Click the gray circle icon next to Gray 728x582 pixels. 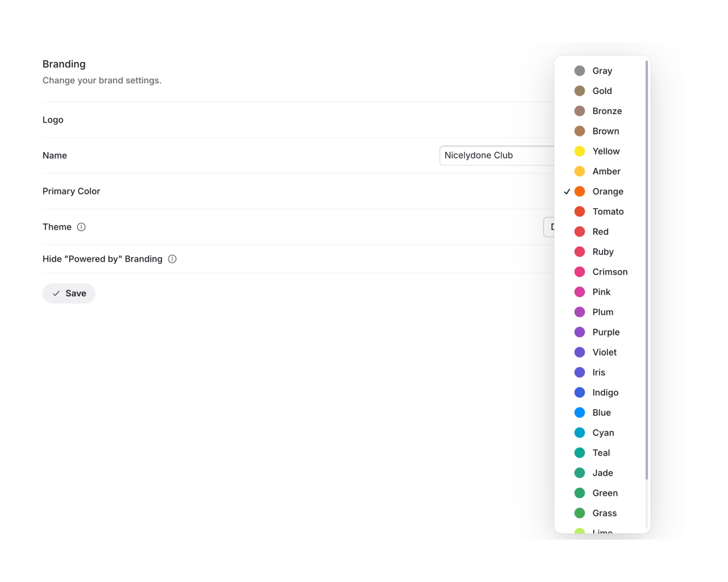point(579,70)
